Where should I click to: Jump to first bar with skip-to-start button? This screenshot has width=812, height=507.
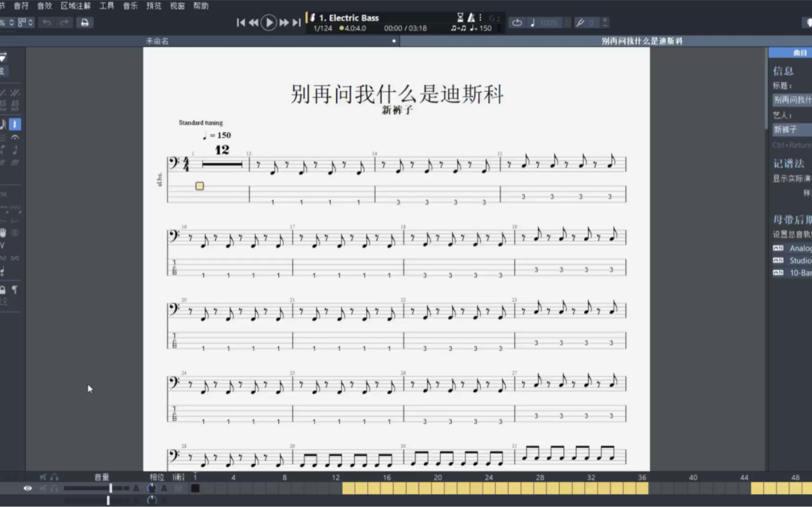coord(241,22)
